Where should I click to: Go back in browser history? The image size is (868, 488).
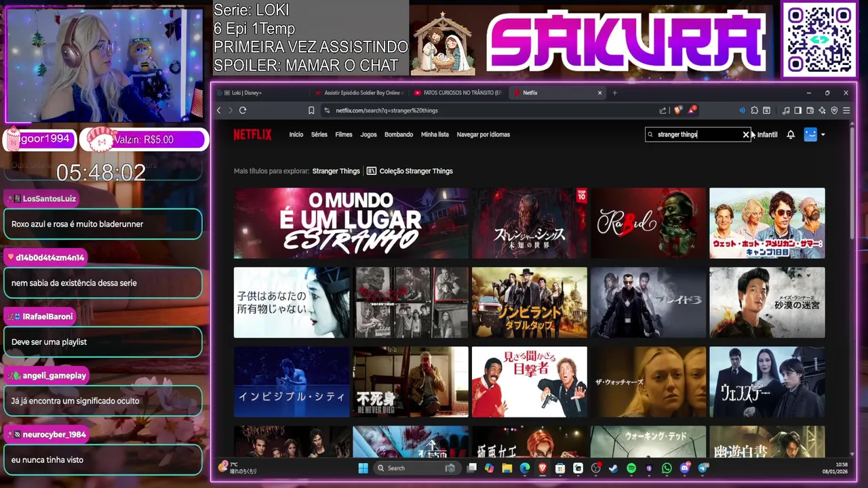(219, 110)
